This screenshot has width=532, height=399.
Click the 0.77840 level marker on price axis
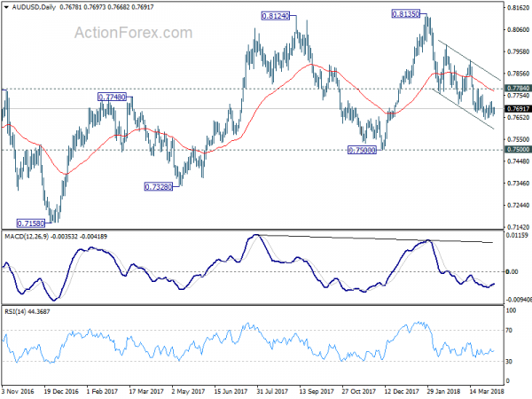[518, 88]
